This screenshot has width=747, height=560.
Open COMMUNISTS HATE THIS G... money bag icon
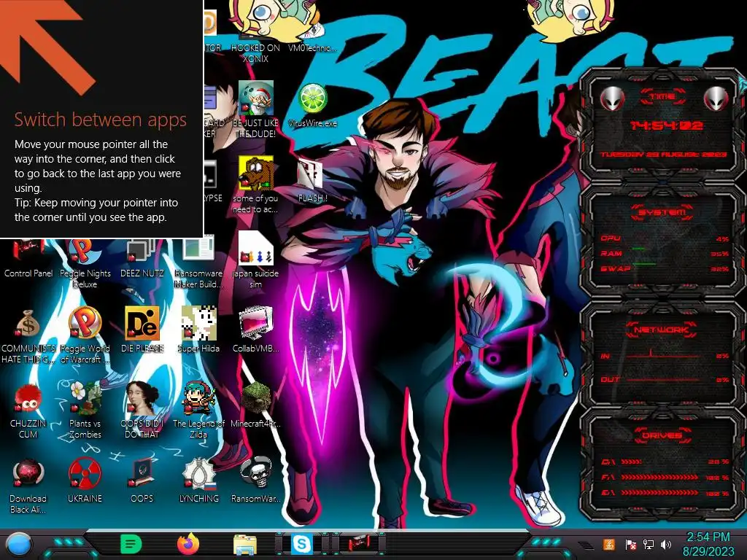(x=28, y=335)
